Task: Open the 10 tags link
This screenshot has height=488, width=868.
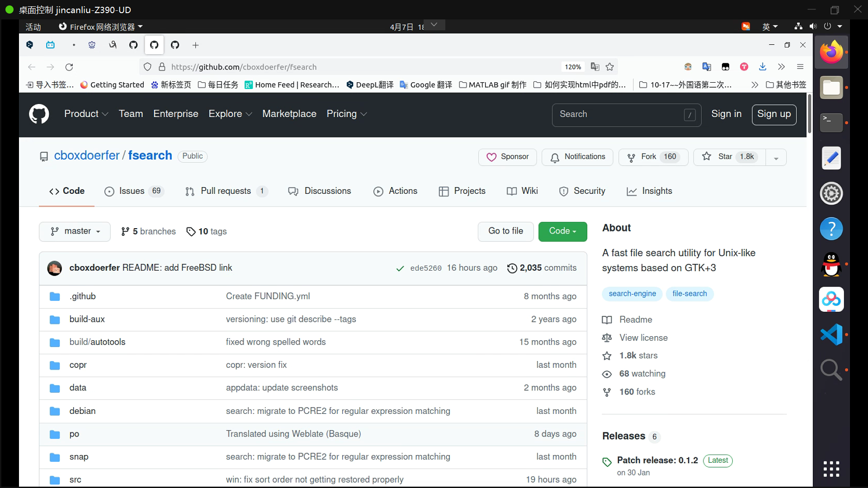Action: coord(207,232)
